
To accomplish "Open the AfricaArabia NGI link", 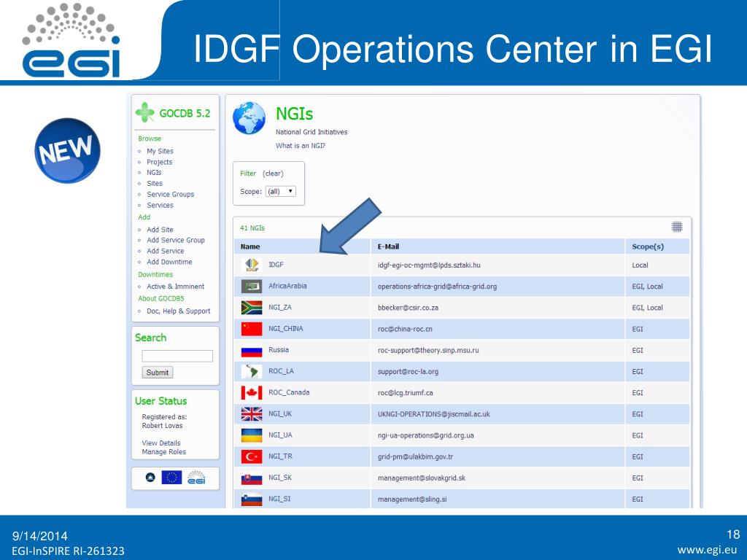I will tap(287, 286).
